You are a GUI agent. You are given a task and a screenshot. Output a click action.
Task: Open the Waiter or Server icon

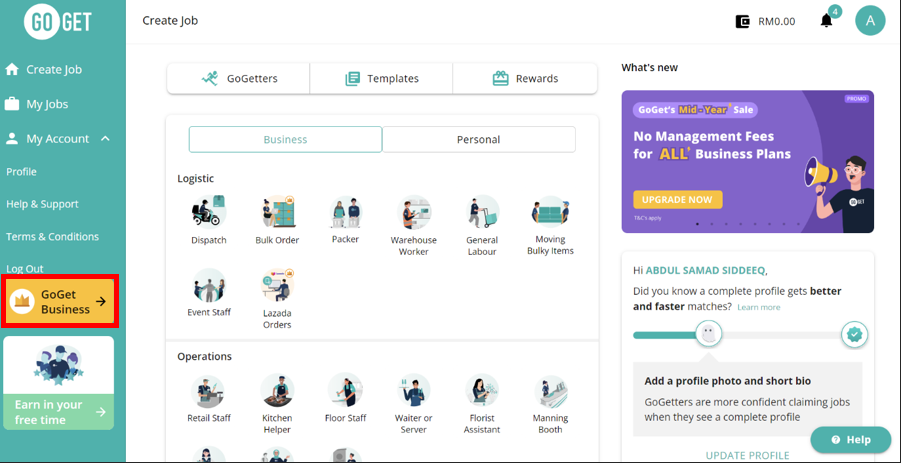pyautogui.click(x=414, y=391)
